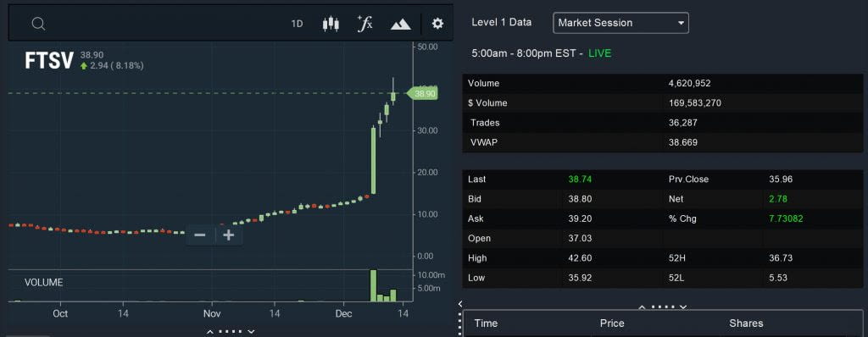Click the 5:00am - 8:00pm EST label

click(x=527, y=53)
